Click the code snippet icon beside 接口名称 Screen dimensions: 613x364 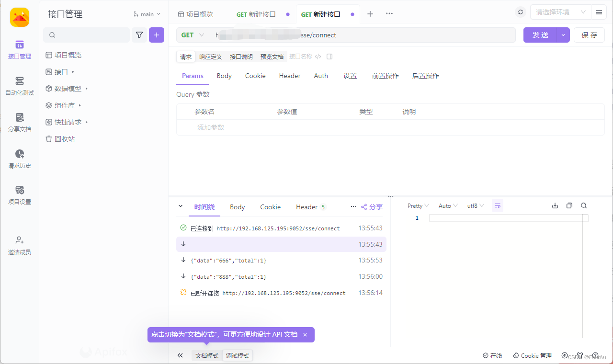point(318,57)
